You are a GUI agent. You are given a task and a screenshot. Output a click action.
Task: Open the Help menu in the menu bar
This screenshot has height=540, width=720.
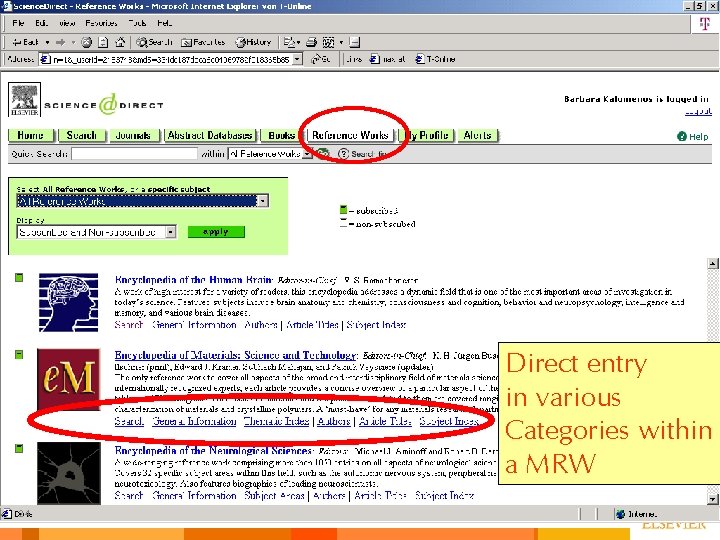[164, 23]
